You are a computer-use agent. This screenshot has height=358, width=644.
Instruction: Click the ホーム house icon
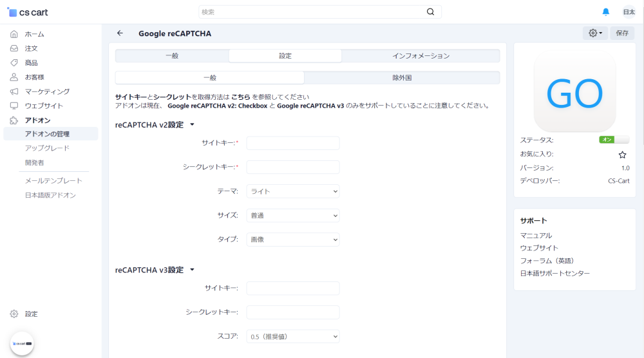(x=14, y=34)
